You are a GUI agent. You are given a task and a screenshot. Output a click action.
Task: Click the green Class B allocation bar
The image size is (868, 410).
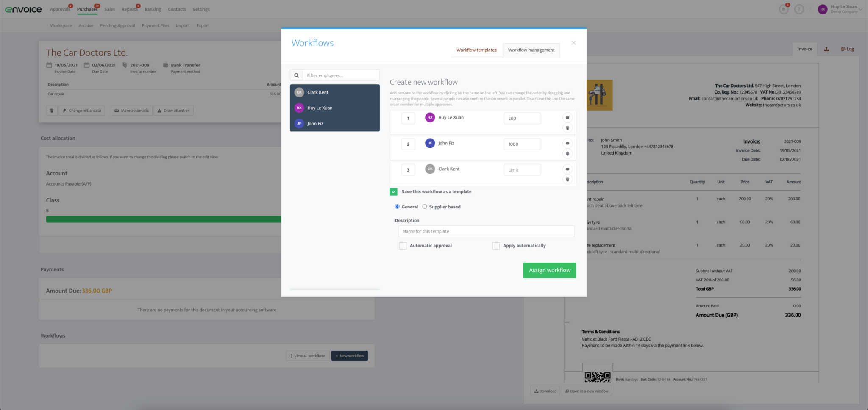[x=170, y=219]
